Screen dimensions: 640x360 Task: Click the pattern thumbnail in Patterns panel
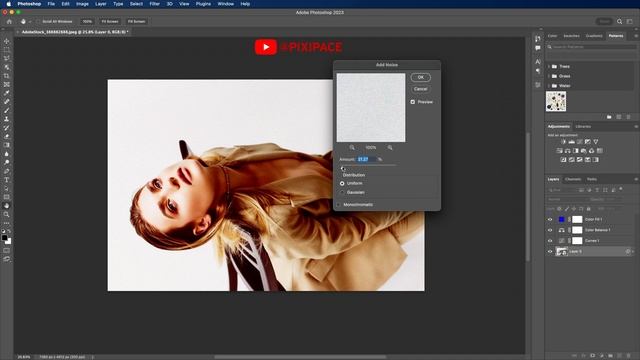coord(556,101)
